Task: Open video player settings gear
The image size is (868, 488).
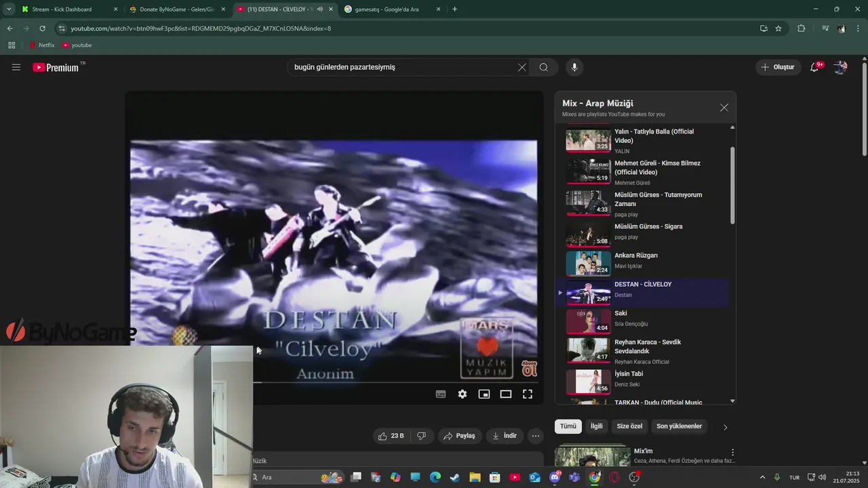Action: tap(462, 394)
